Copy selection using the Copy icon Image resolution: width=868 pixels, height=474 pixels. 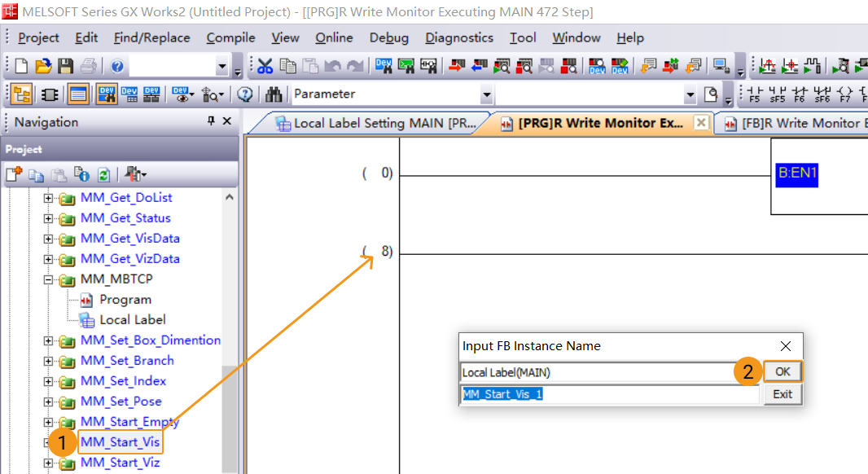pos(288,66)
